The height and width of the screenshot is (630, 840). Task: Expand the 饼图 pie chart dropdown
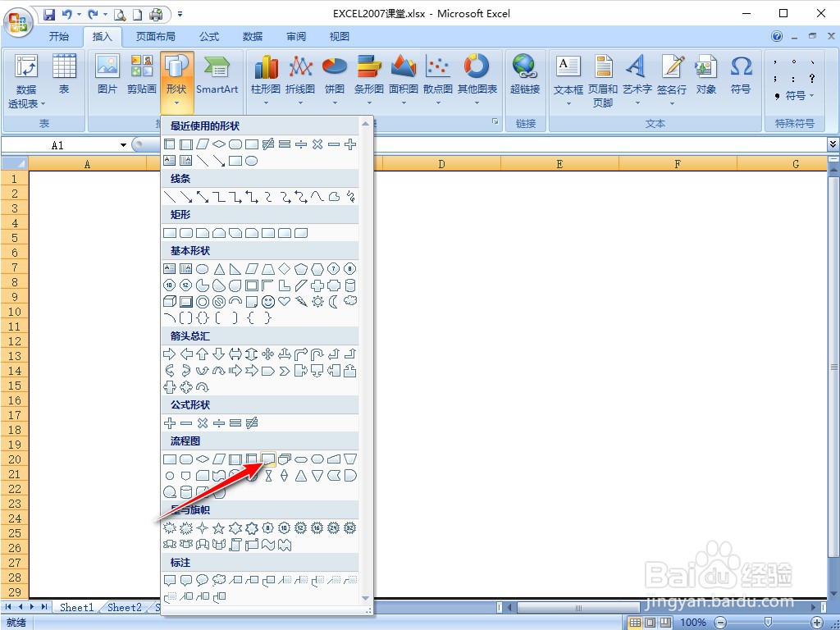pos(335,102)
